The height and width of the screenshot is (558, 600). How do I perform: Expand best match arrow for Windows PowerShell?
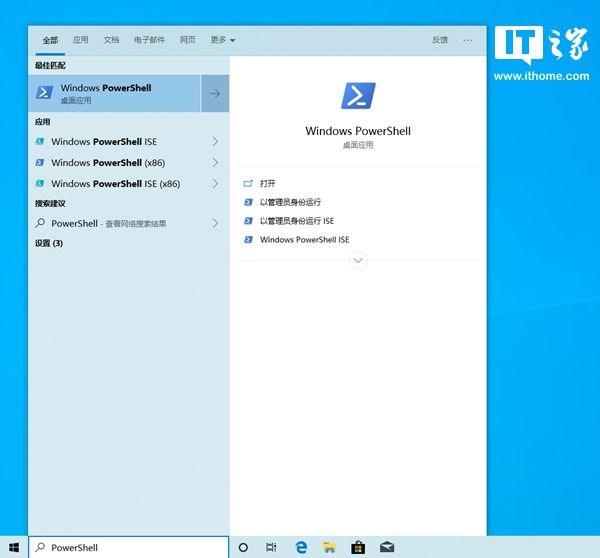[x=215, y=93]
